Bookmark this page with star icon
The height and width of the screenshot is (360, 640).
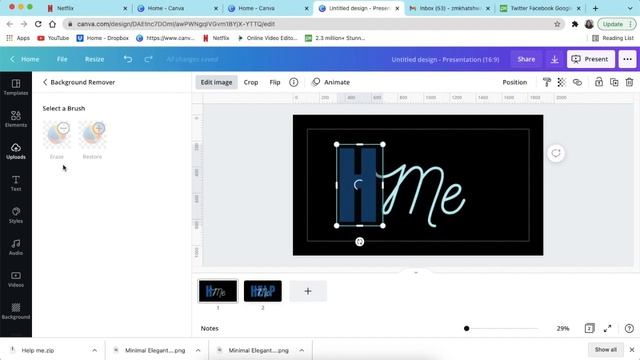(x=557, y=24)
